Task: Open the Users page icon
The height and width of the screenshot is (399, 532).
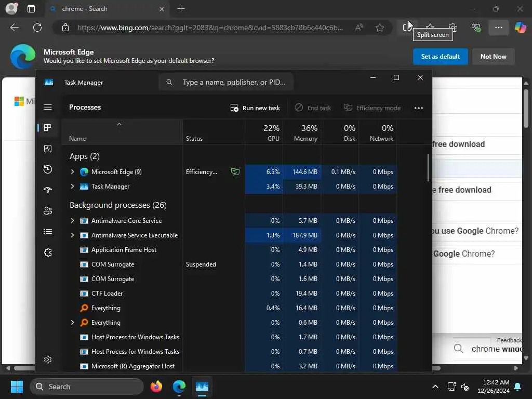Action: [48, 211]
